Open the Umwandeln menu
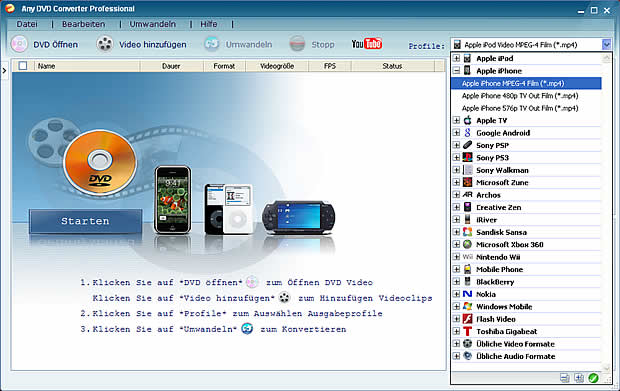Screen dimensions: 620x391 click(153, 24)
